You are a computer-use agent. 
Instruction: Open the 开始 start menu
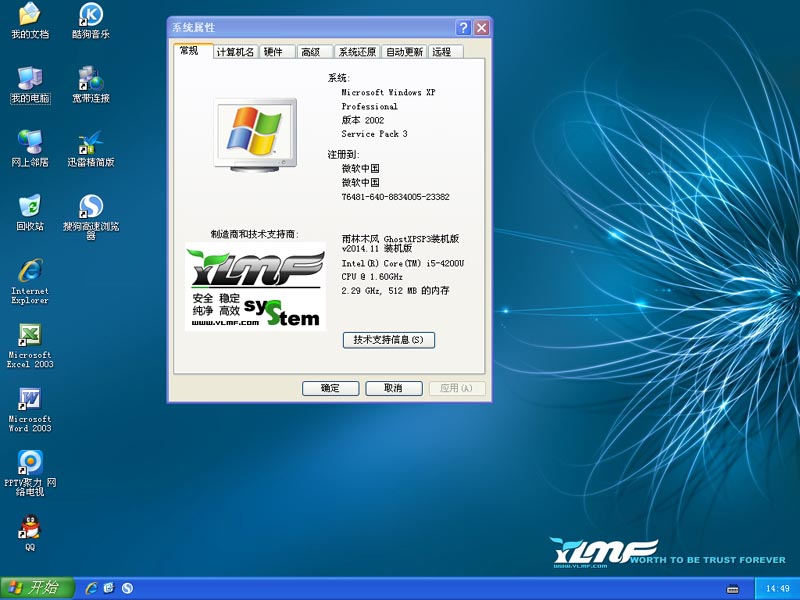pyautogui.click(x=37, y=588)
